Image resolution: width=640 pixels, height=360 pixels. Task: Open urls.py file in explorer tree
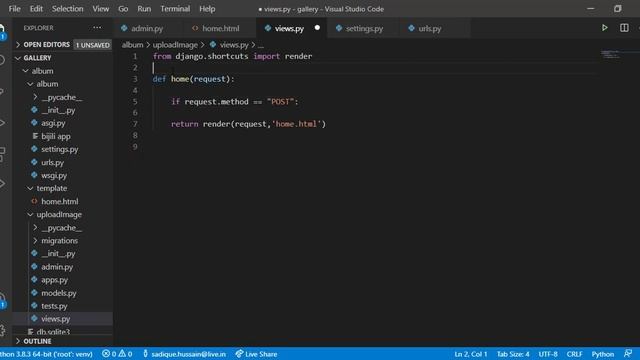pos(52,162)
